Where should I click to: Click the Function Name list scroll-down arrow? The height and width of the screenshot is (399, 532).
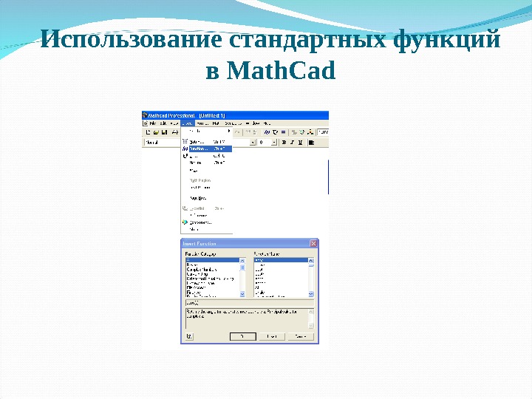(311, 294)
